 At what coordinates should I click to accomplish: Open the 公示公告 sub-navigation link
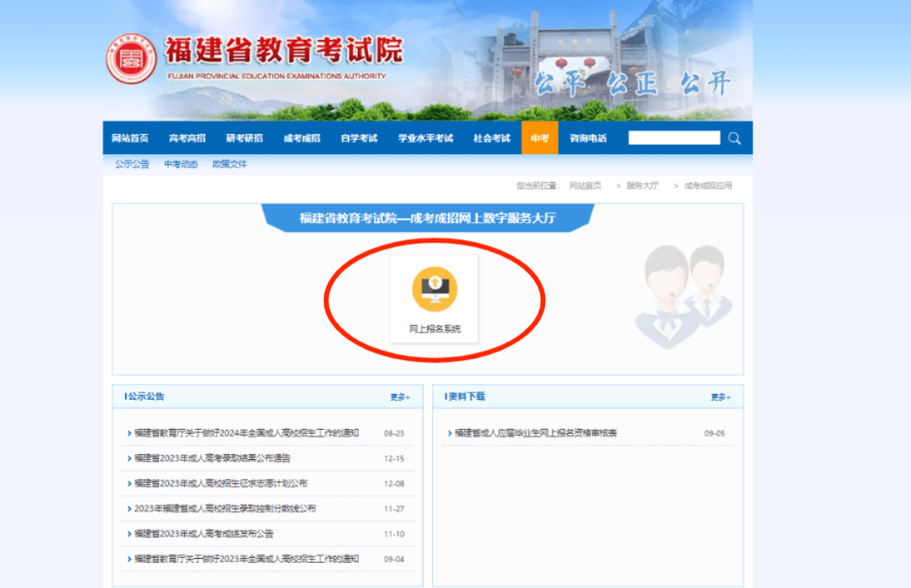[132, 165]
